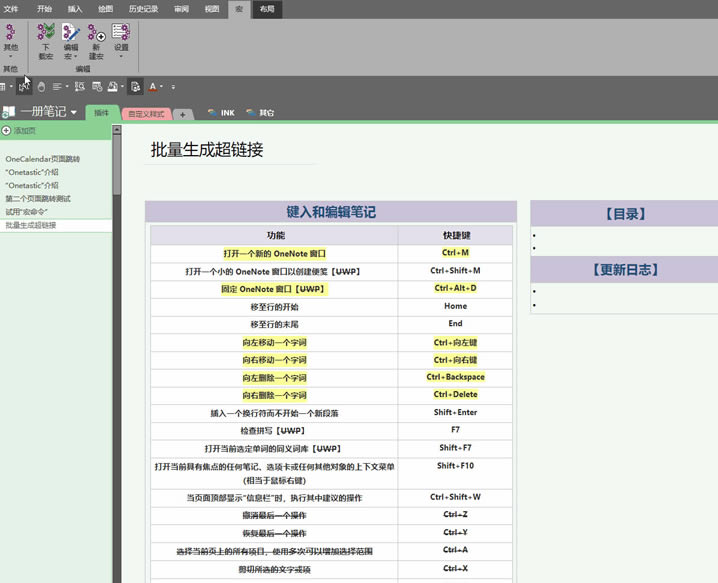This screenshot has height=583, width=718.
Task: Click the paragraph alignment icon in quick toolbar
Action: coord(57,87)
